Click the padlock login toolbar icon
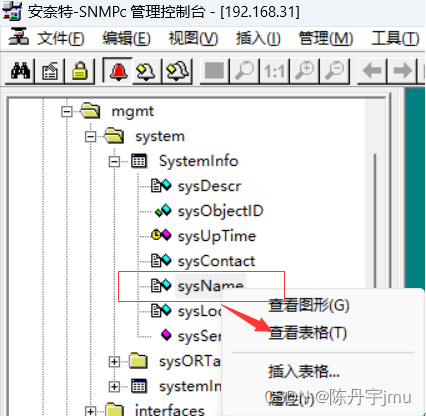This screenshot has height=416, width=426. (x=80, y=70)
